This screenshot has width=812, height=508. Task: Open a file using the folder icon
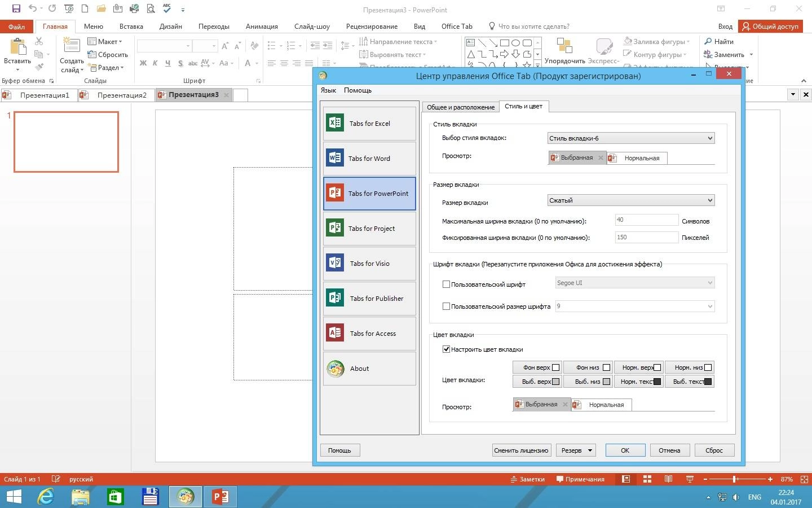[101, 8]
